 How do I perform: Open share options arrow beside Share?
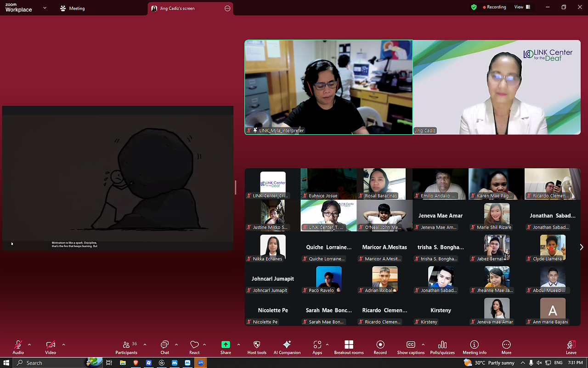tap(238, 345)
